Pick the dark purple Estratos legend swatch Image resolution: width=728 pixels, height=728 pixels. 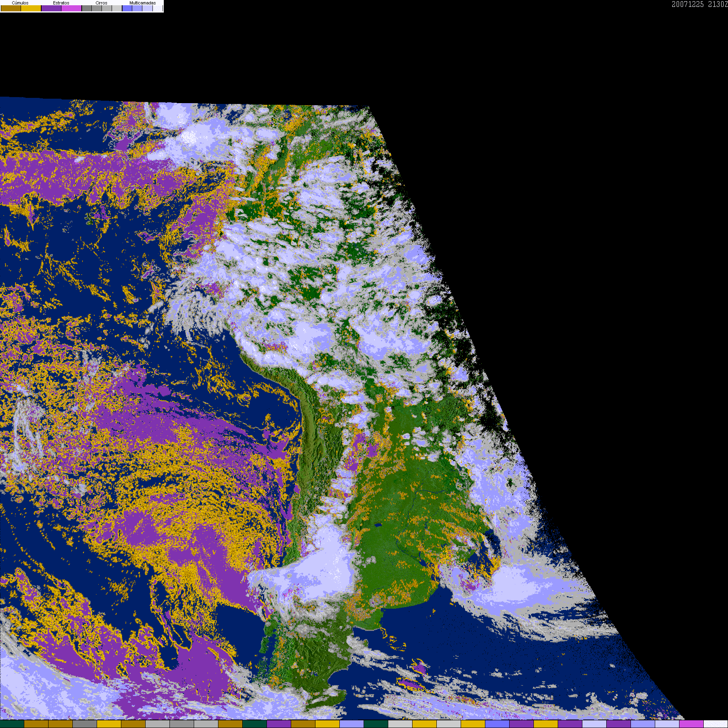point(51,8)
